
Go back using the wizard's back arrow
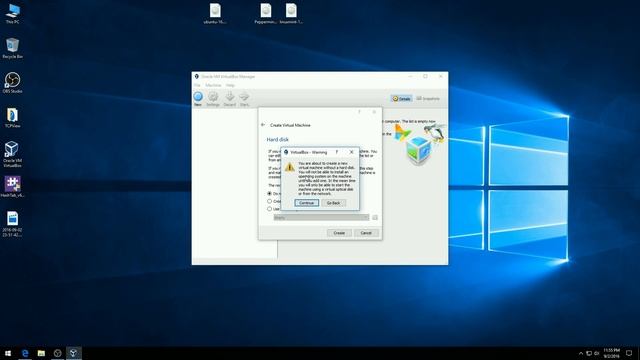tap(263, 125)
